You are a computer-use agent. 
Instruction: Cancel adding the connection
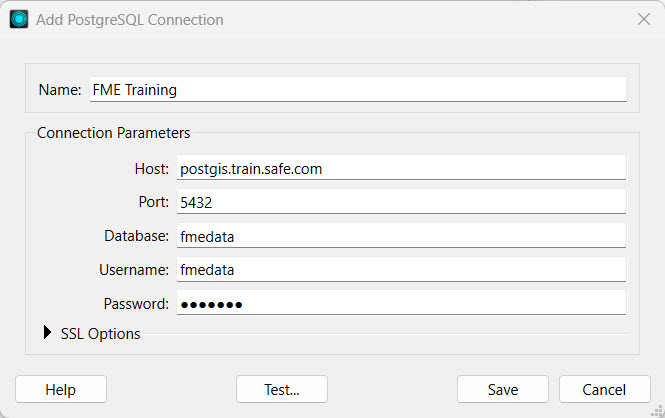604,389
